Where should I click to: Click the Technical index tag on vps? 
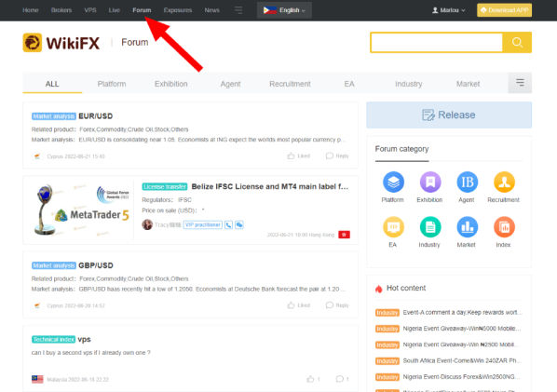pyautogui.click(x=53, y=340)
